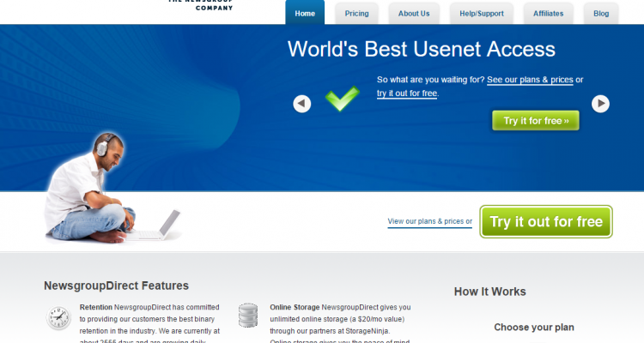The width and height of the screenshot is (644, 343).
Task: Click the 'World's Best Usenet Access' headline
Action: [x=422, y=49]
